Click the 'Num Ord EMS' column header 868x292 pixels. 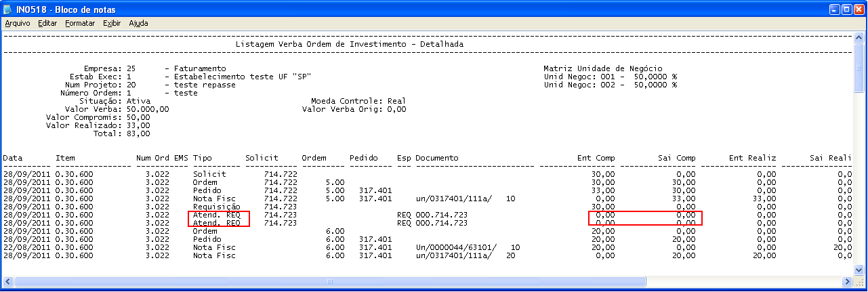click(x=162, y=158)
